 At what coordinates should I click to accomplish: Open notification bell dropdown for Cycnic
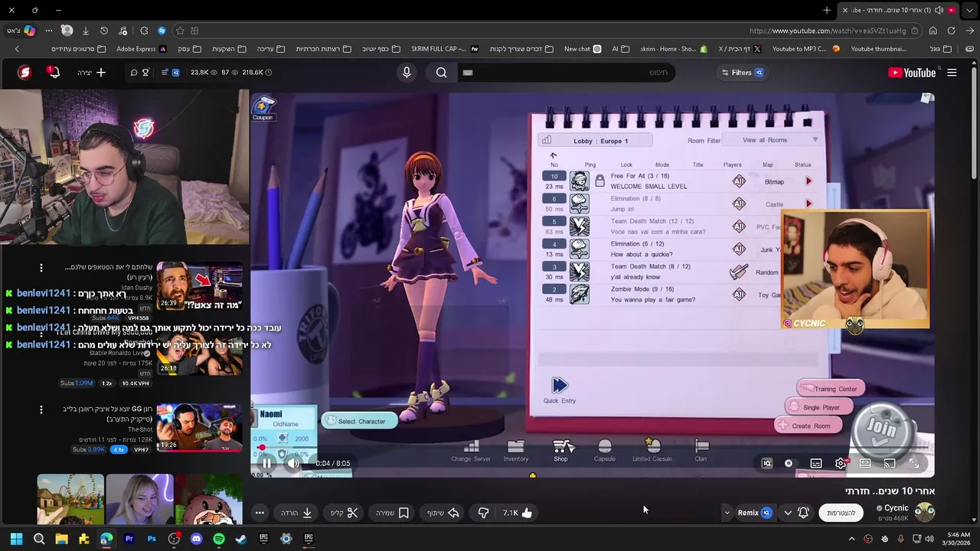(796, 513)
